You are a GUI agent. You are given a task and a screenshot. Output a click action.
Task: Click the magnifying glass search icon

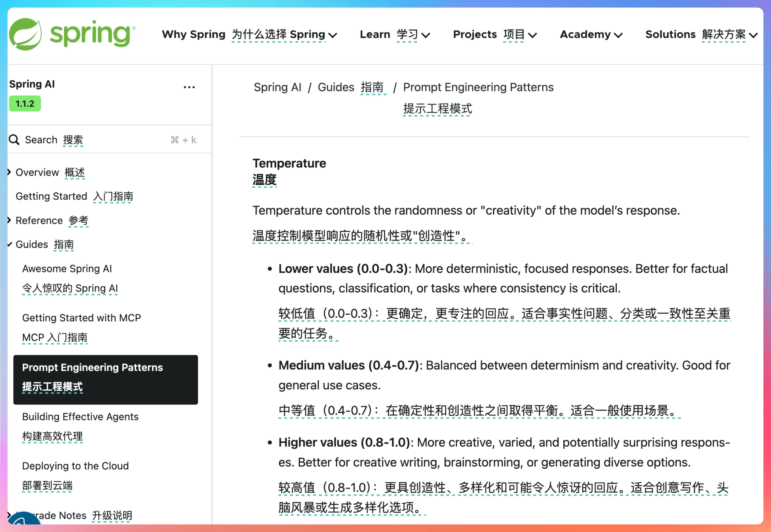click(x=14, y=140)
